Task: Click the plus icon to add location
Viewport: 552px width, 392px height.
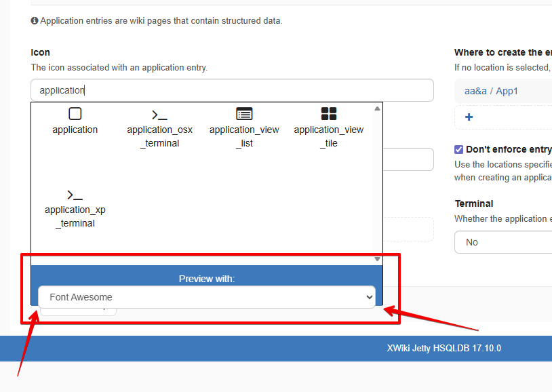Action: point(469,117)
